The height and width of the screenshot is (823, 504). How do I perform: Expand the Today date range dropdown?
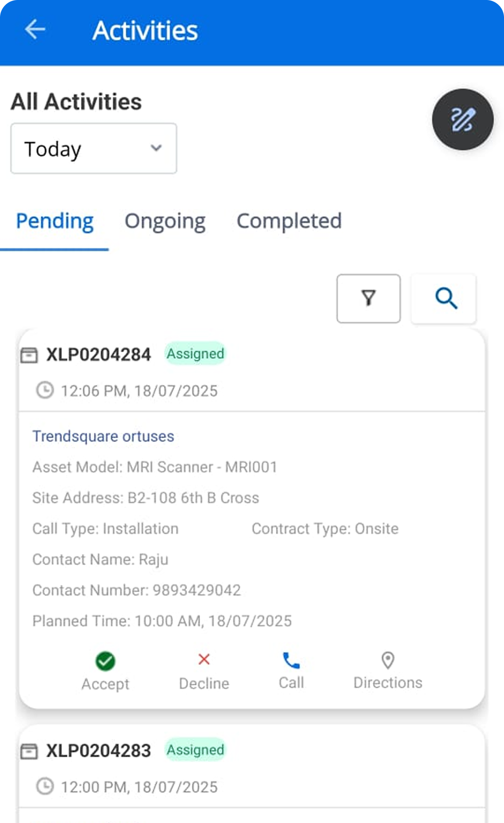(x=93, y=149)
